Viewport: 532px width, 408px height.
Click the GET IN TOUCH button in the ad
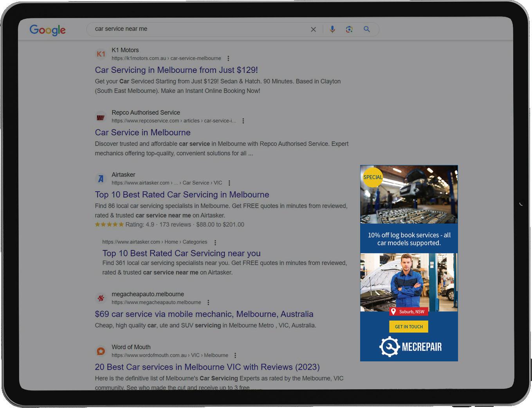pos(409,326)
